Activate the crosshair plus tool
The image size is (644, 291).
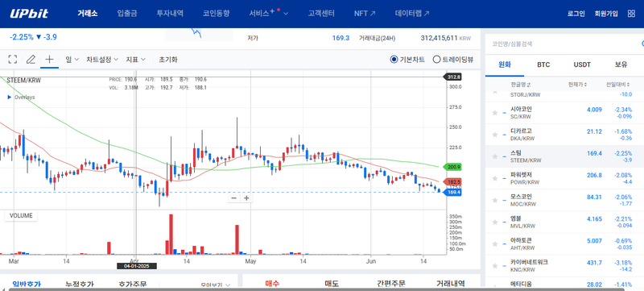coord(49,59)
